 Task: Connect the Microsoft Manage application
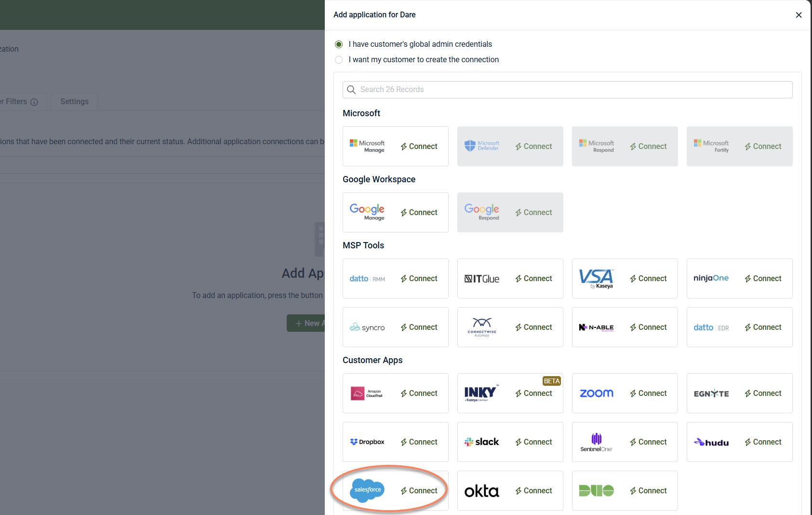tap(419, 147)
